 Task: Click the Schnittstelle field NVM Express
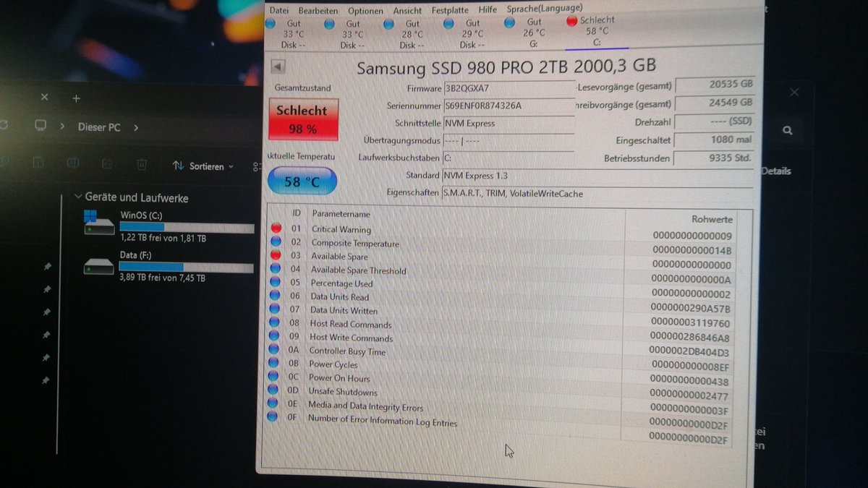tap(509, 124)
